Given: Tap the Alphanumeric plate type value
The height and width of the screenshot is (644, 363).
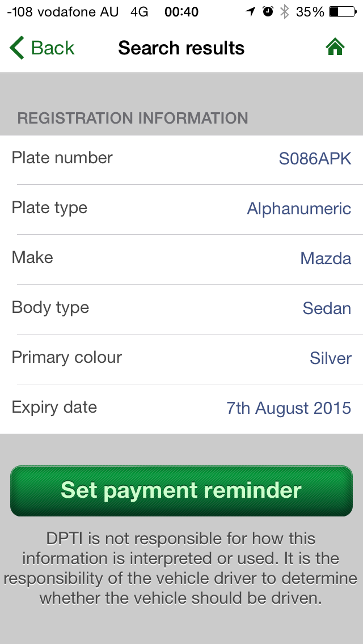Looking at the screenshot, I should pos(299,209).
